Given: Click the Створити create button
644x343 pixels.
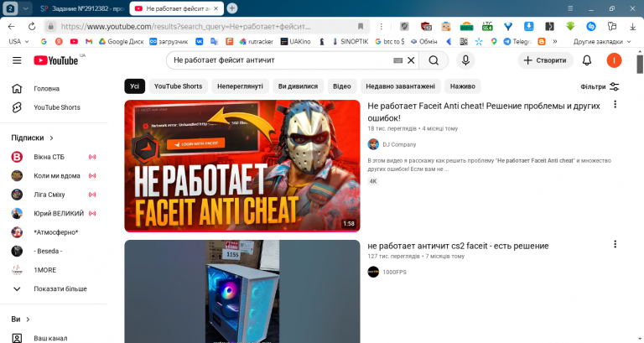Looking at the screenshot, I should click(x=545, y=60).
